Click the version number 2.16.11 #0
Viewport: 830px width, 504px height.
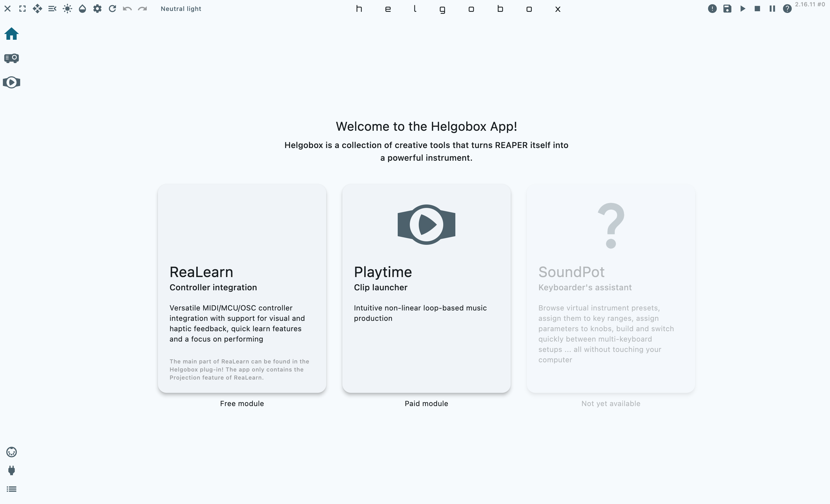coord(810,4)
